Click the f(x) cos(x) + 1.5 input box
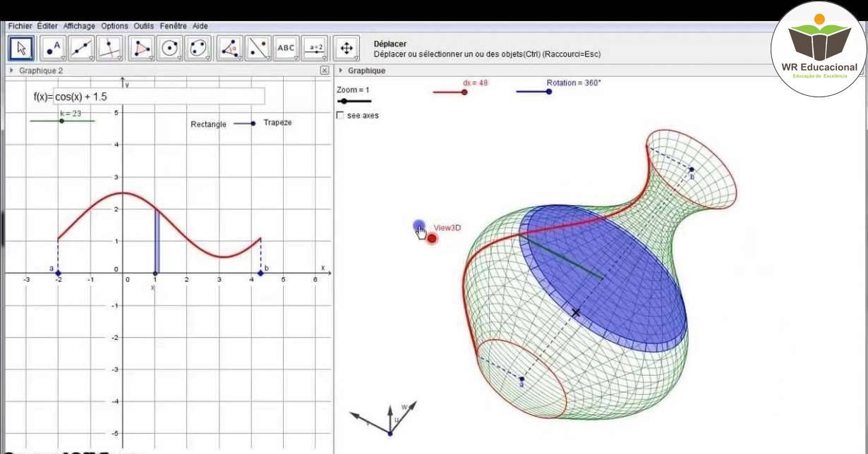 pos(159,97)
